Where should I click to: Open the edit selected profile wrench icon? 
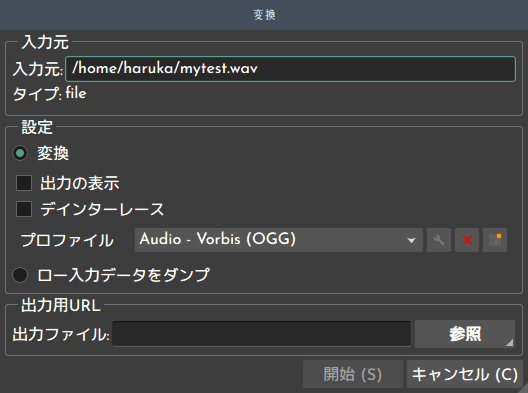[x=439, y=240]
